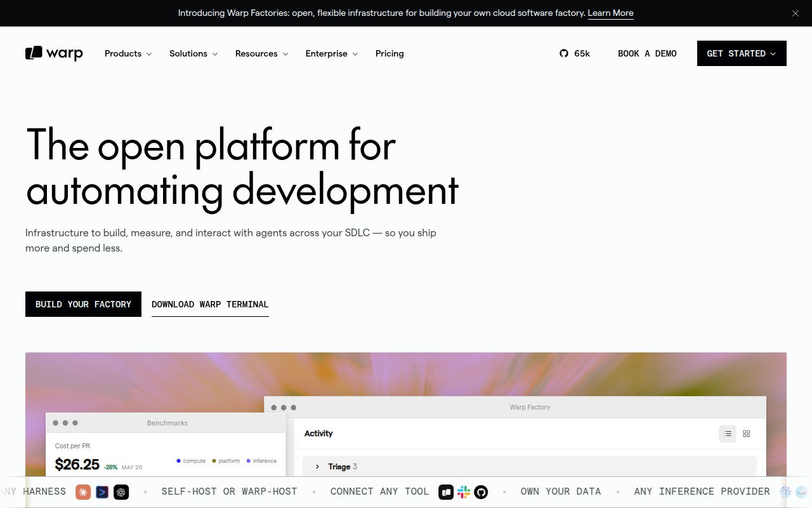Screen dimensions: 812x508
Task: Open the Enterprise dropdown menu
Action: [x=332, y=53]
